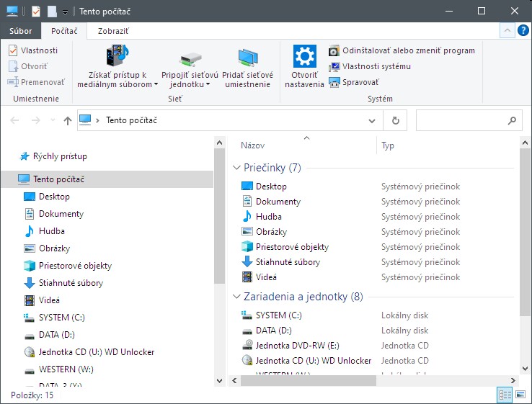Click the navigation pane scroll up arrow
This screenshot has width=532, height=404.
[x=220, y=143]
